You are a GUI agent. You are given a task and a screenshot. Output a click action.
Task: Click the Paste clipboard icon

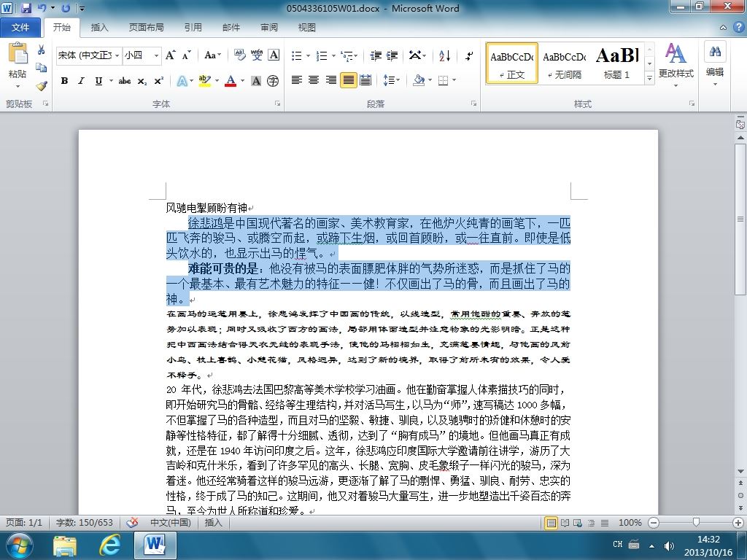tap(18, 53)
